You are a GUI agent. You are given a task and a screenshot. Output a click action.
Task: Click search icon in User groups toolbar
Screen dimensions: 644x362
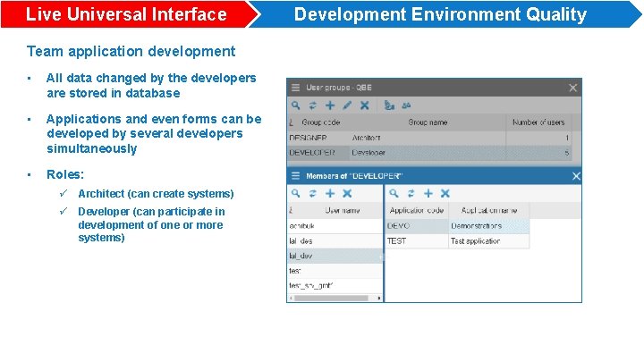295,105
